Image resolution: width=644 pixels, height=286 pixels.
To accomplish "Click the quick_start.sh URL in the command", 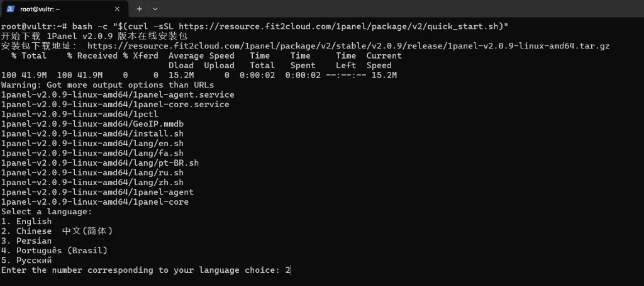I will [x=342, y=26].
